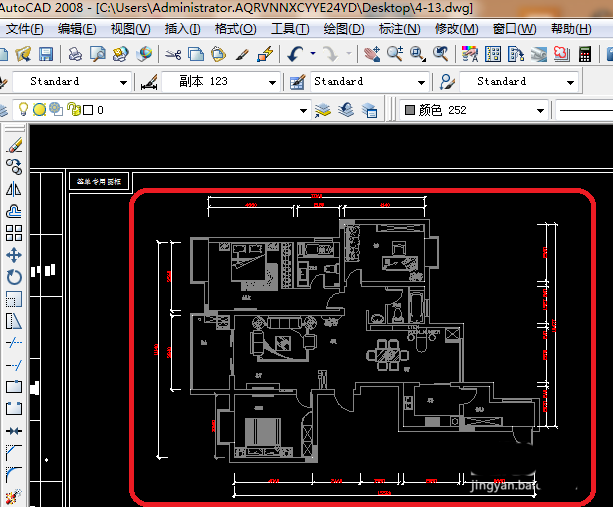This screenshot has height=507, width=613.
Task: Click the Undo arrow icon
Action: [296, 53]
